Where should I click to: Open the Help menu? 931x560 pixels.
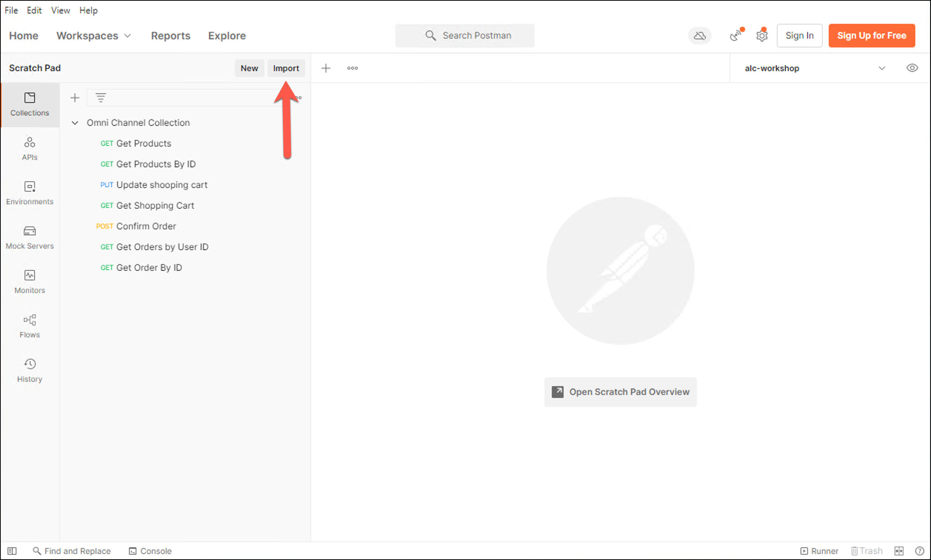(x=89, y=10)
